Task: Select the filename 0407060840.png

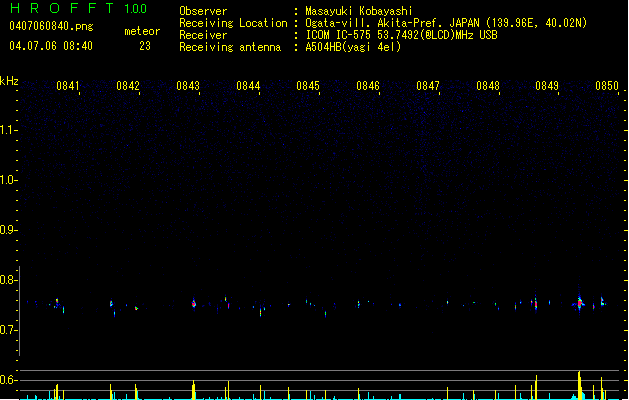Action: [51, 26]
